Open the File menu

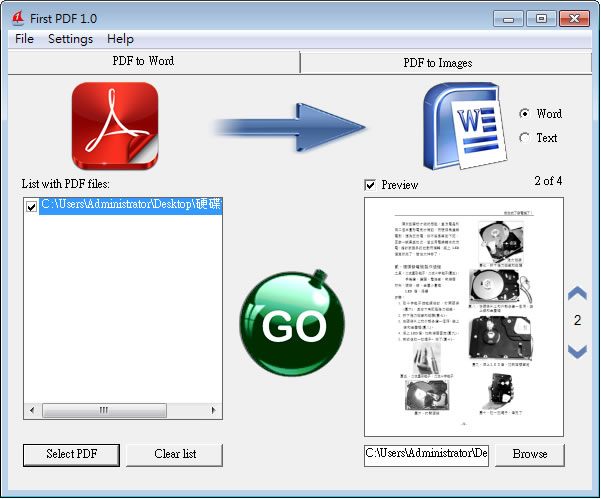coord(24,39)
